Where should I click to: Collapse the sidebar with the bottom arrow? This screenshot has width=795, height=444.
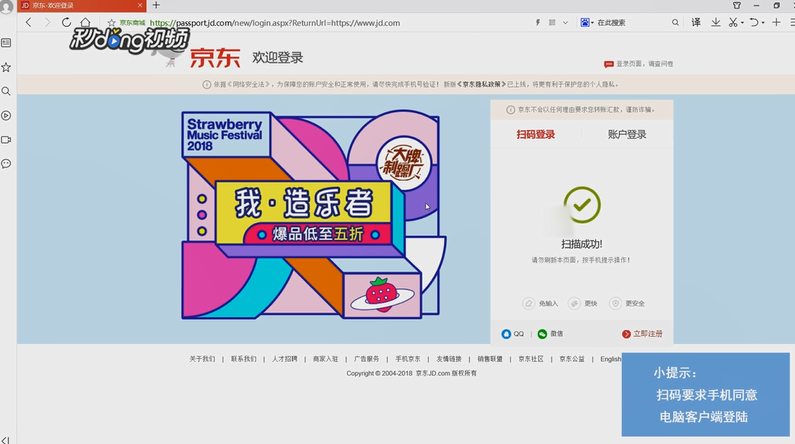pyautogui.click(x=6, y=440)
